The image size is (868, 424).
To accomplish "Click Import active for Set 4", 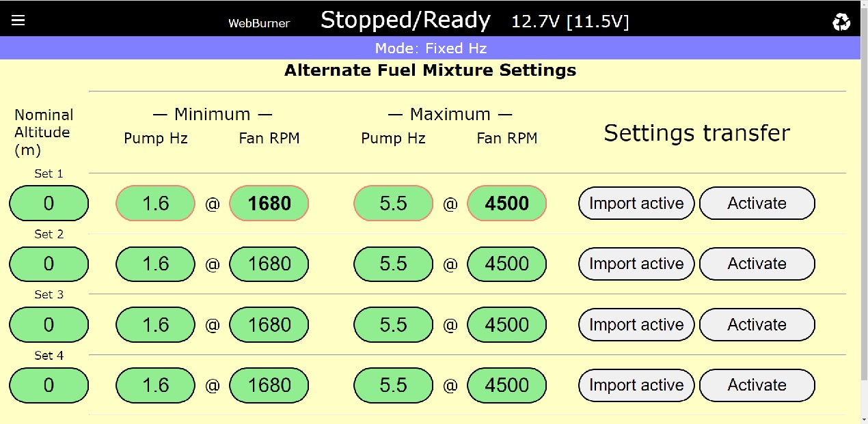I will click(x=636, y=386).
